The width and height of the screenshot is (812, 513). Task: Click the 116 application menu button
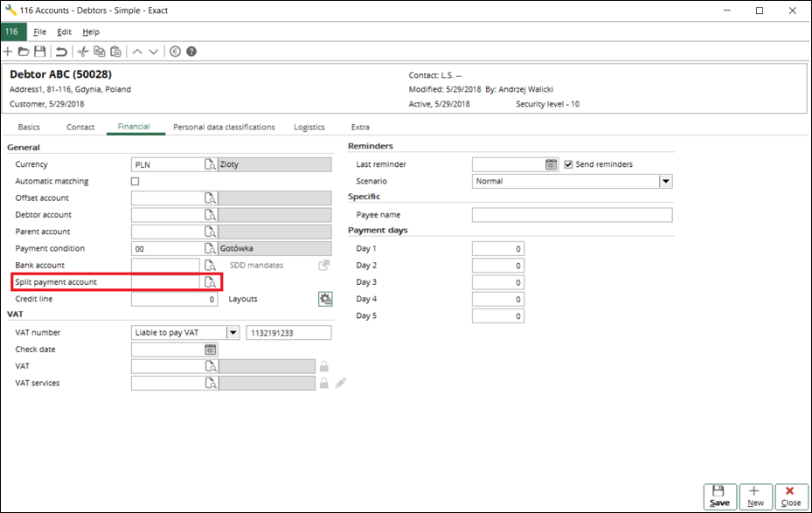pos(12,31)
